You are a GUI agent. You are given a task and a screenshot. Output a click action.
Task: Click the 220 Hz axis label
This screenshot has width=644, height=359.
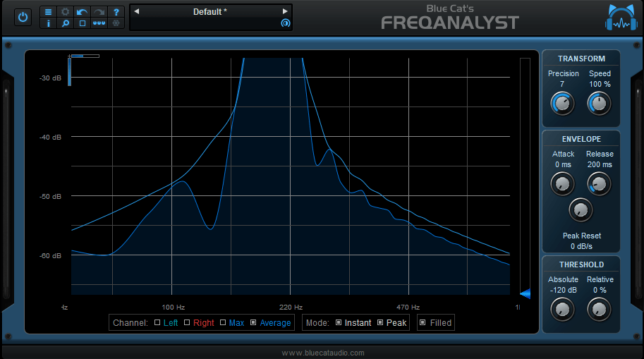click(291, 308)
